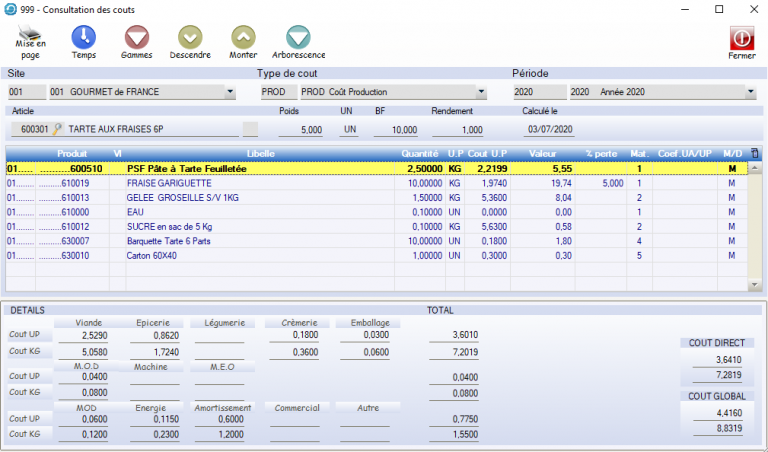Expand the Période Année 2020 dropdown
The image size is (768, 452).
pyautogui.click(x=750, y=92)
